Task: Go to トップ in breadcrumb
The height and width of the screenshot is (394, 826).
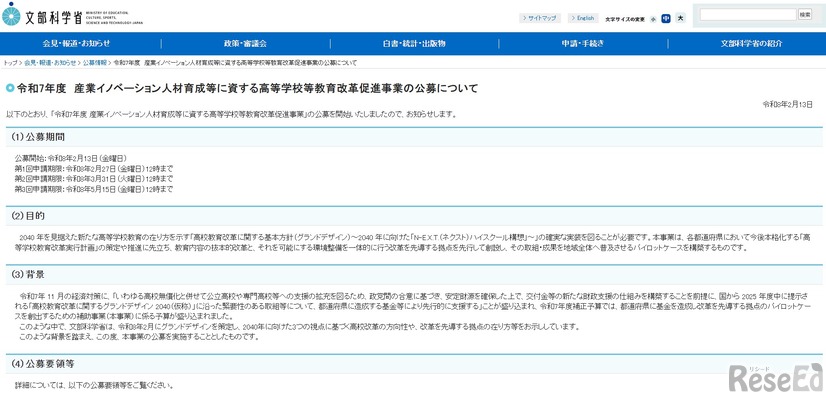Action: pyautogui.click(x=10, y=63)
